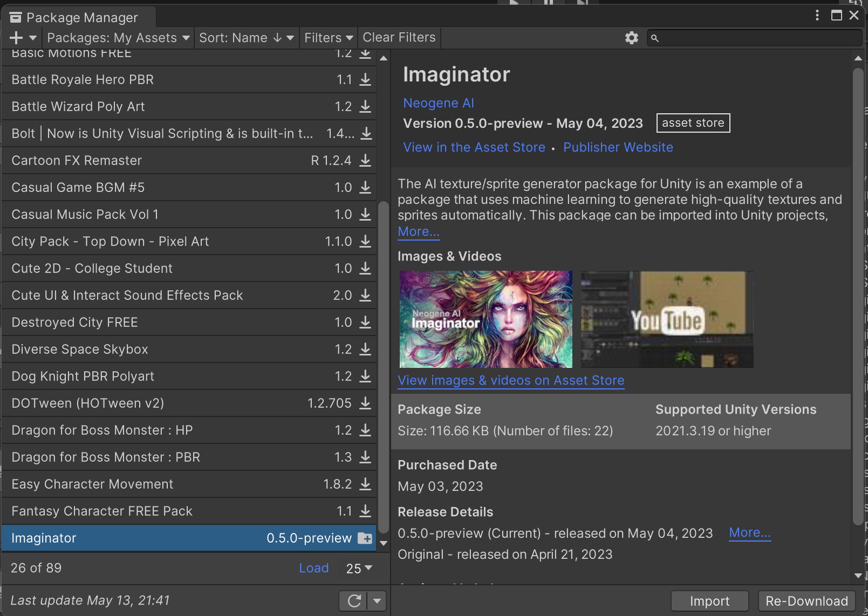Download Cute UI & Interact Sound Effects Pack
Viewport: 868px width, 616px height.
click(x=365, y=295)
